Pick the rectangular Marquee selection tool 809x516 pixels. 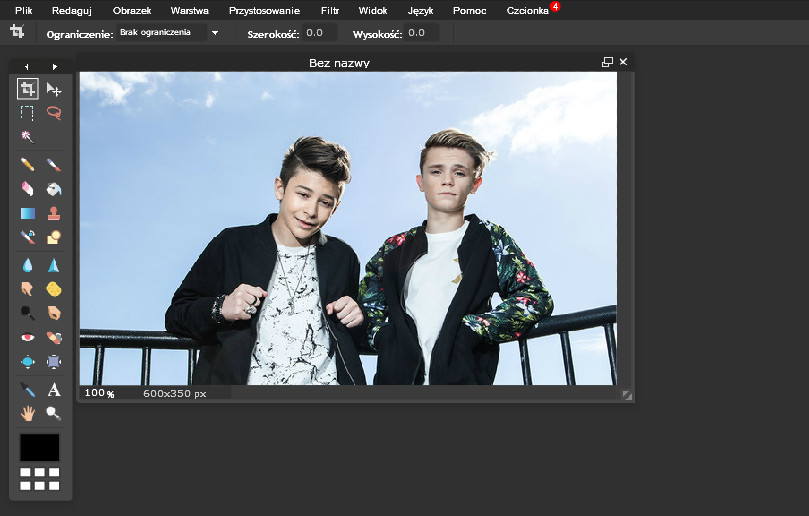[28, 113]
